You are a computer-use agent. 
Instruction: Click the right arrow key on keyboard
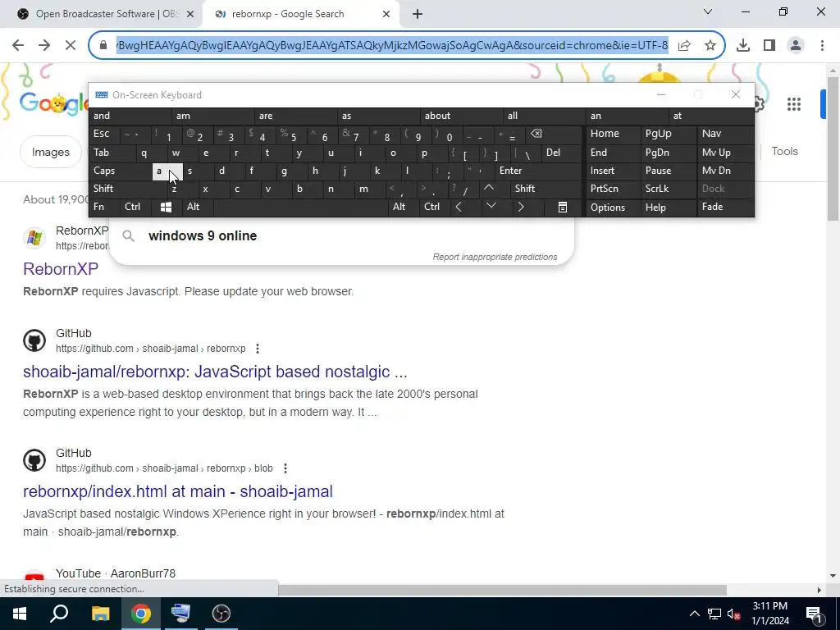[x=521, y=207]
